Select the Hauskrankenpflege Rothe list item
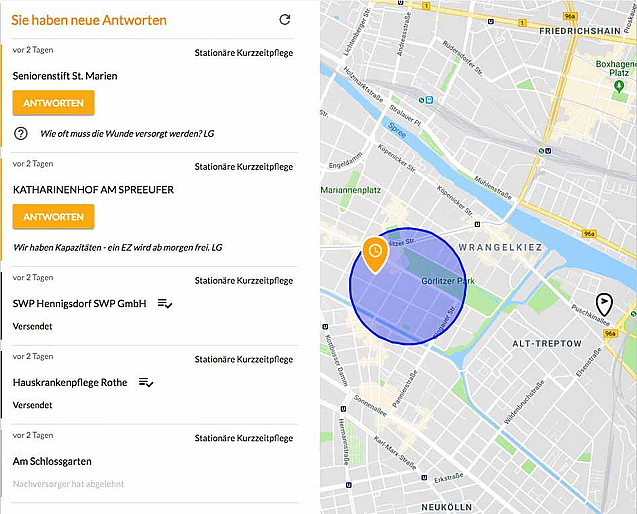 (x=70, y=382)
